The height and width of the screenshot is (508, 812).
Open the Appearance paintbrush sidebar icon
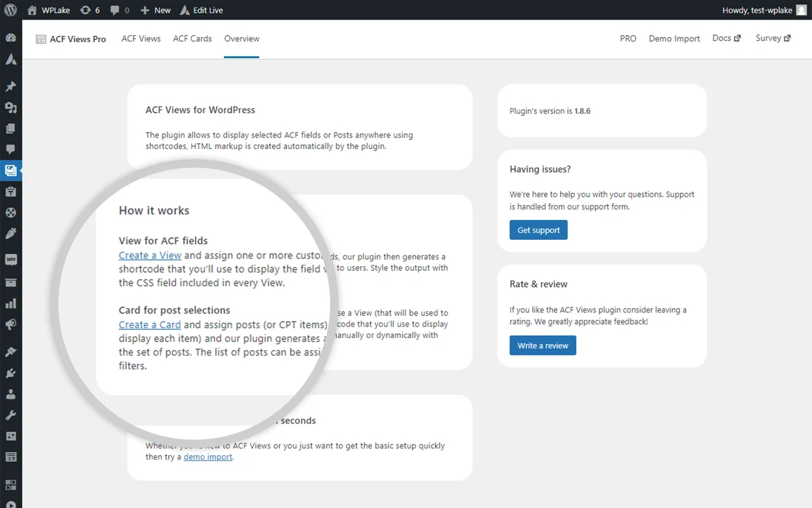click(11, 352)
